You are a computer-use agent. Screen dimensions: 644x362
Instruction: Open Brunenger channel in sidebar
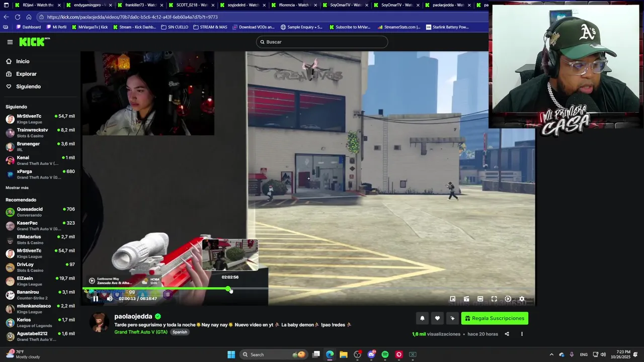click(x=40, y=146)
